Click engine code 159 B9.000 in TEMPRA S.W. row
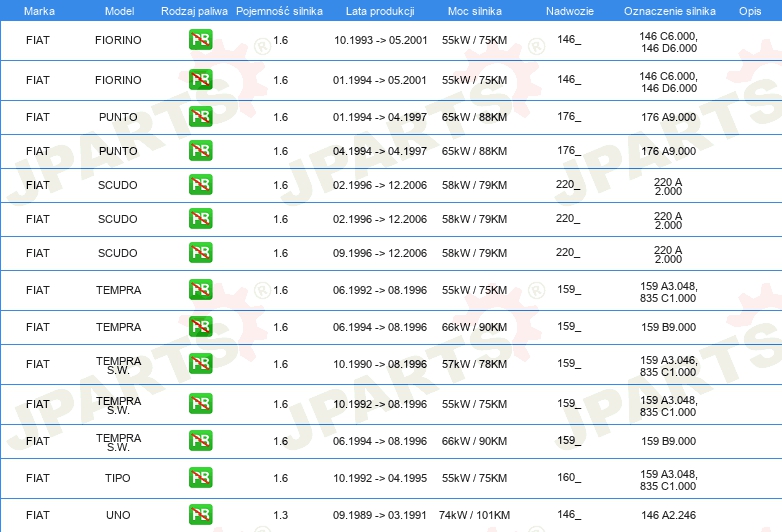 (x=668, y=441)
